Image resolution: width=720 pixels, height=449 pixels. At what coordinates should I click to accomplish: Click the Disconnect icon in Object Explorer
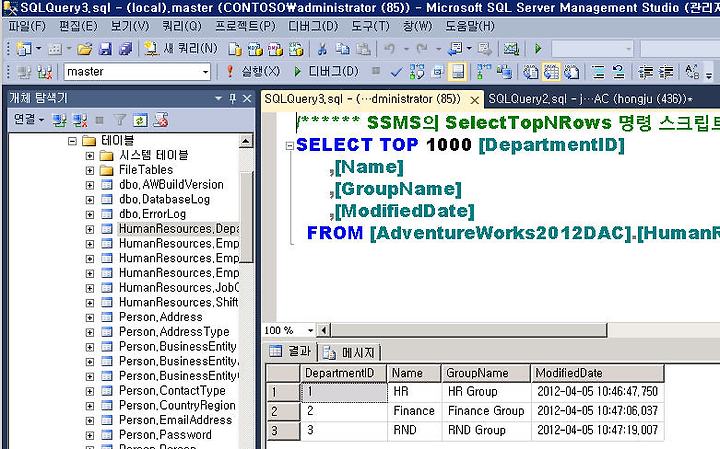[79, 120]
